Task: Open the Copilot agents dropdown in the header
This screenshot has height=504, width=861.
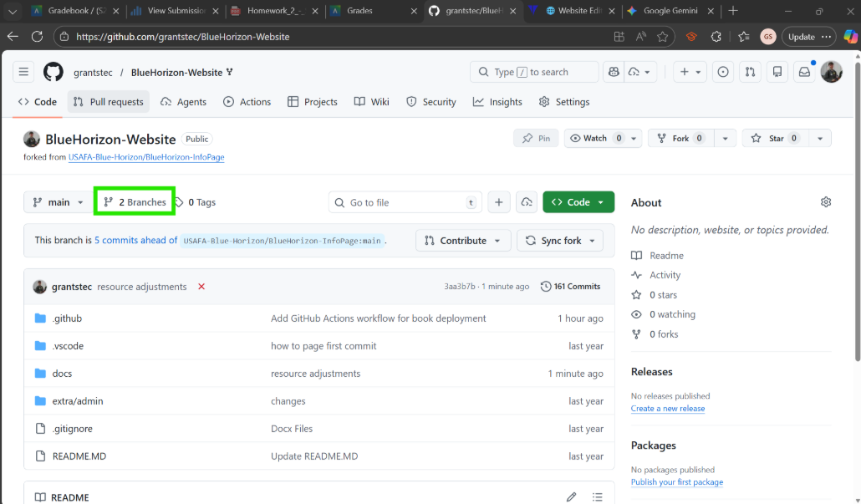Action: coord(639,72)
